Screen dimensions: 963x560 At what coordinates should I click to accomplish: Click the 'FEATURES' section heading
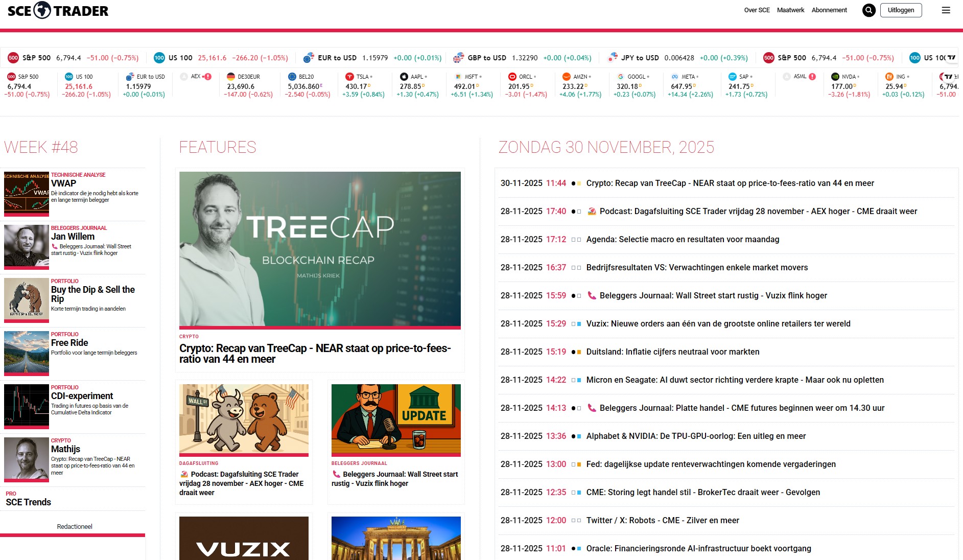coord(218,147)
